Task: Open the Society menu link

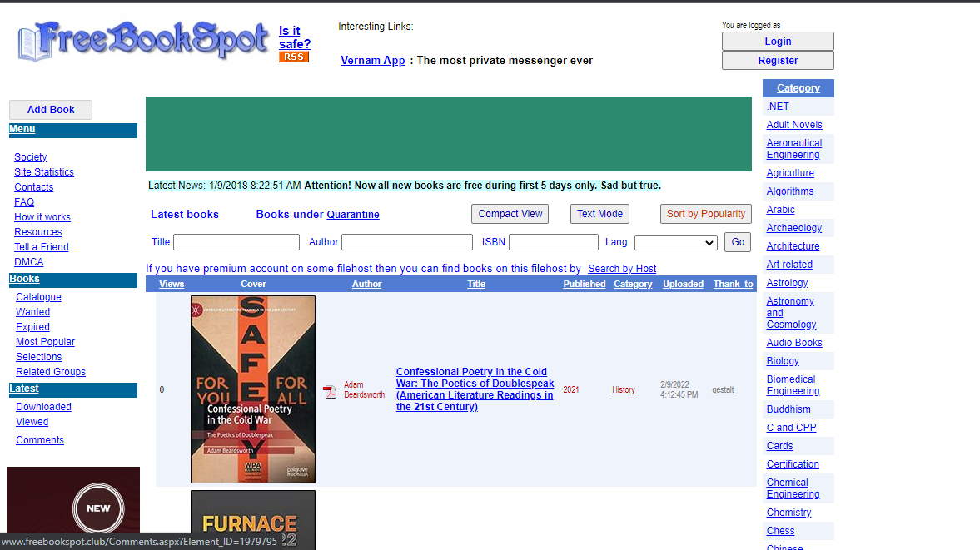Action: [x=31, y=157]
